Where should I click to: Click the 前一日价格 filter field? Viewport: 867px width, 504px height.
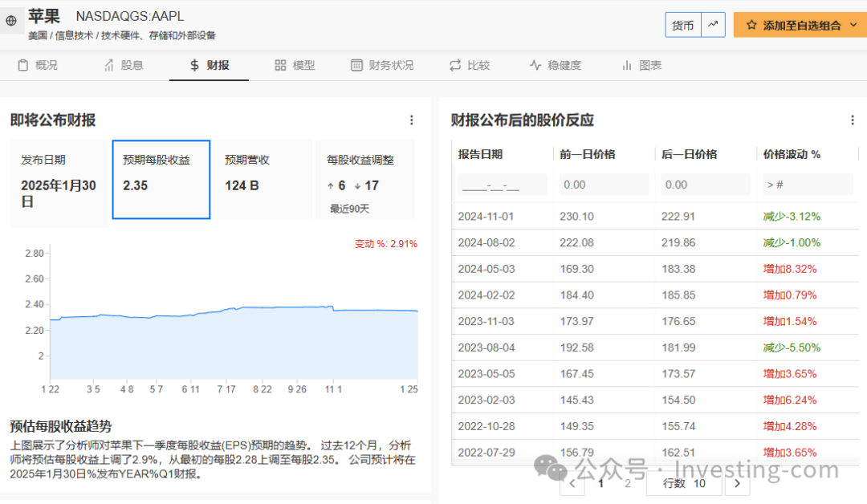(604, 185)
